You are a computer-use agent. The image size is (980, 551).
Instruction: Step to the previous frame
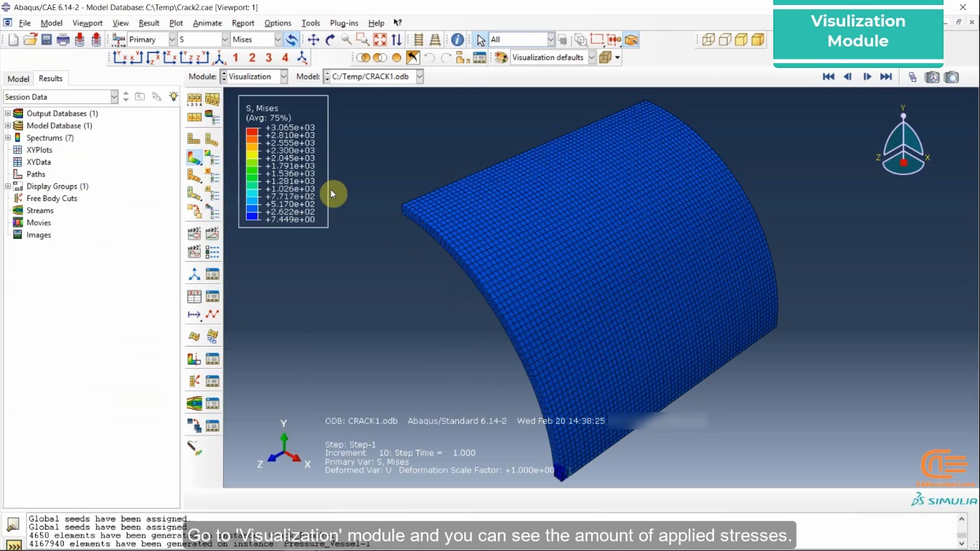point(847,77)
